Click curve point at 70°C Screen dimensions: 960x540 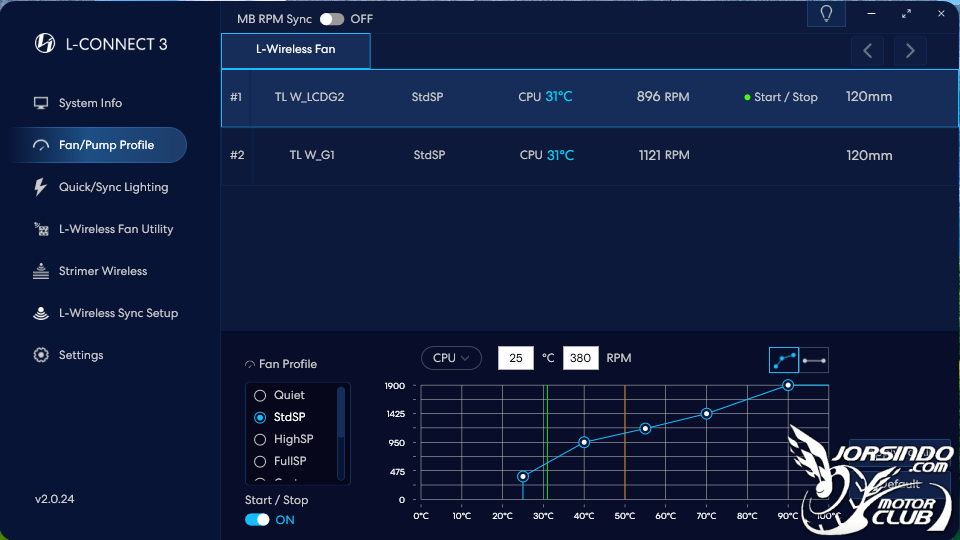707,414
